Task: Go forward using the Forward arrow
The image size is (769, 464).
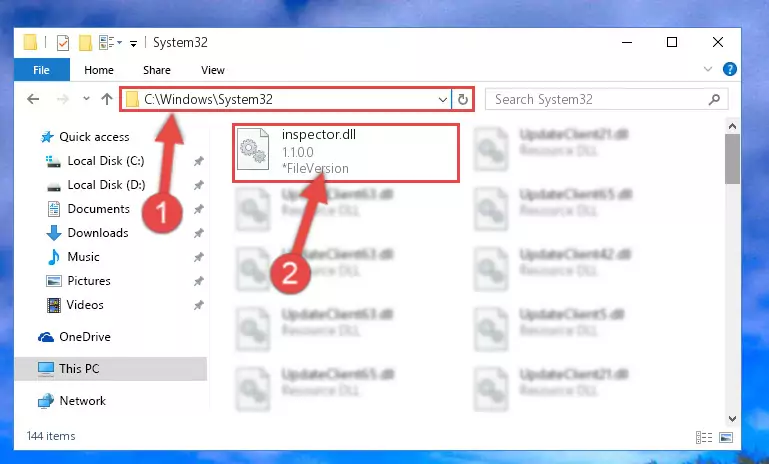Action: [x=63, y=100]
